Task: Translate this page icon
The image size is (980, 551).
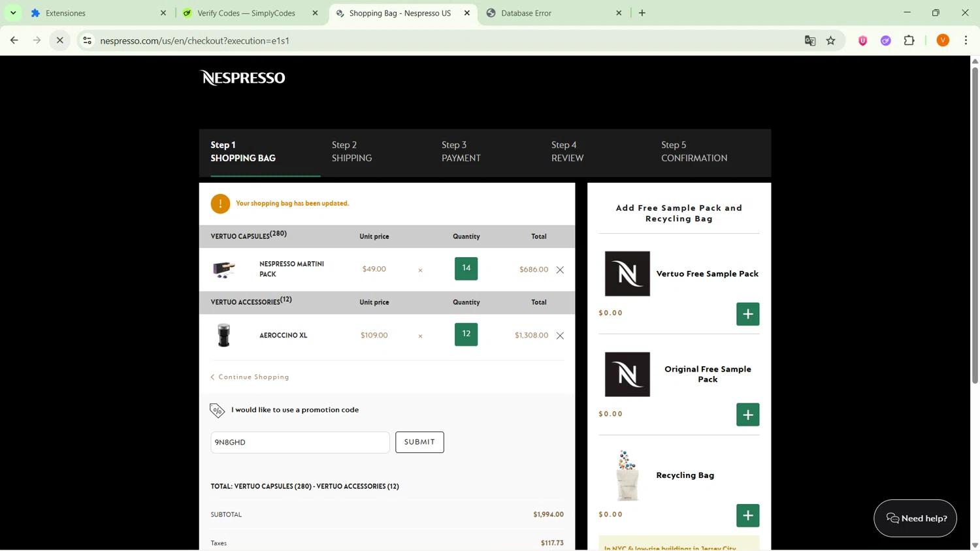Action: tap(810, 40)
